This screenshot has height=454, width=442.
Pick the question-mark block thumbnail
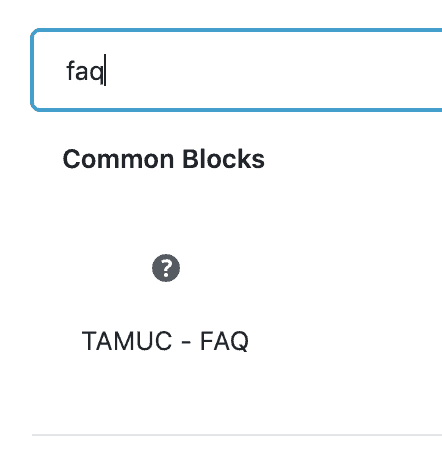coord(166,268)
